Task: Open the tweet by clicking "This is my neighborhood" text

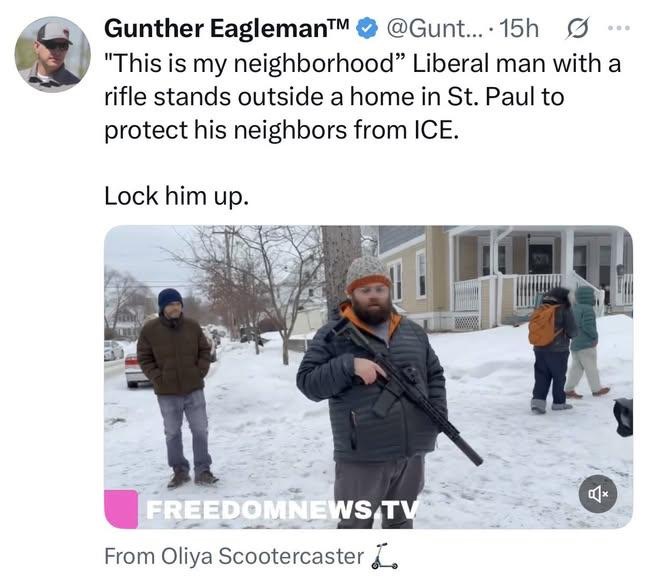Action: point(255,64)
